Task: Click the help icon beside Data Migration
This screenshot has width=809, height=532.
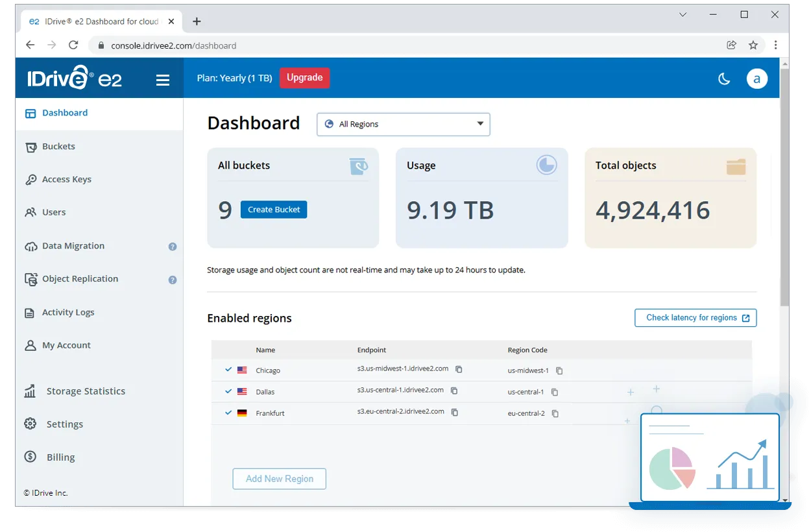Action: click(x=173, y=247)
